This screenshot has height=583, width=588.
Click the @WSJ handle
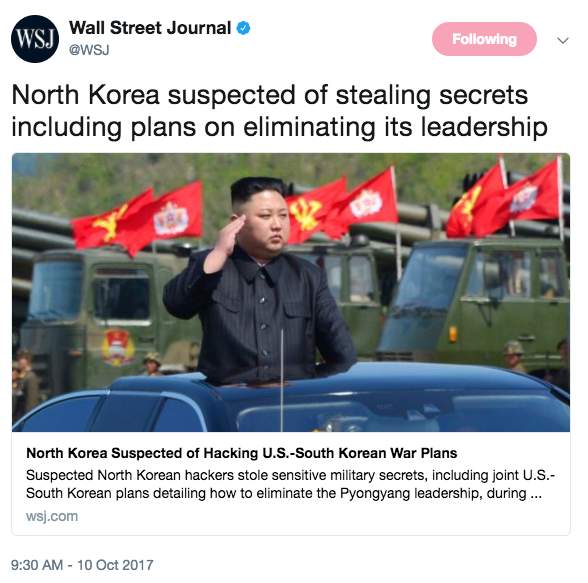89,50
